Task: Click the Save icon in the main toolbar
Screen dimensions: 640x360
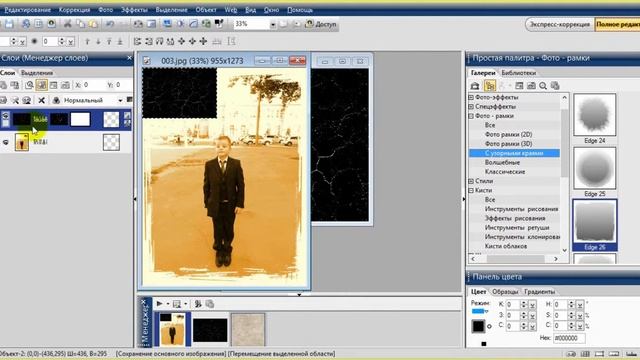Action: coord(9,24)
